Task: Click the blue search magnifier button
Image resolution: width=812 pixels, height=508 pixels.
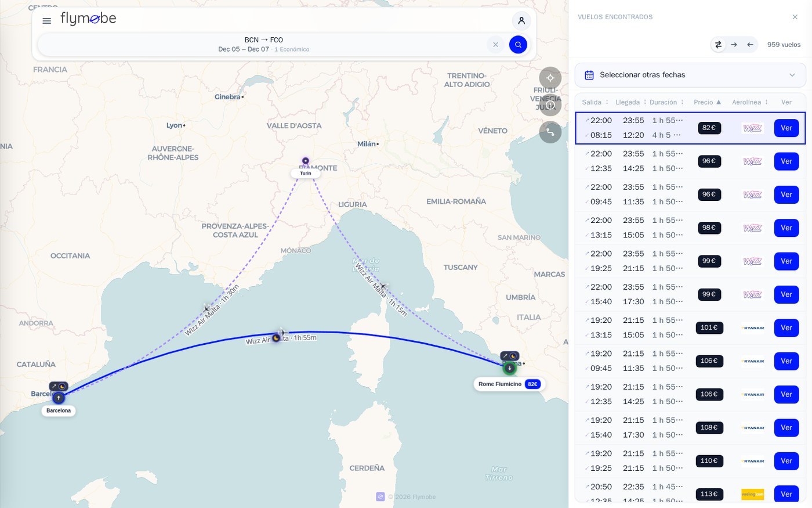Action: (518, 45)
